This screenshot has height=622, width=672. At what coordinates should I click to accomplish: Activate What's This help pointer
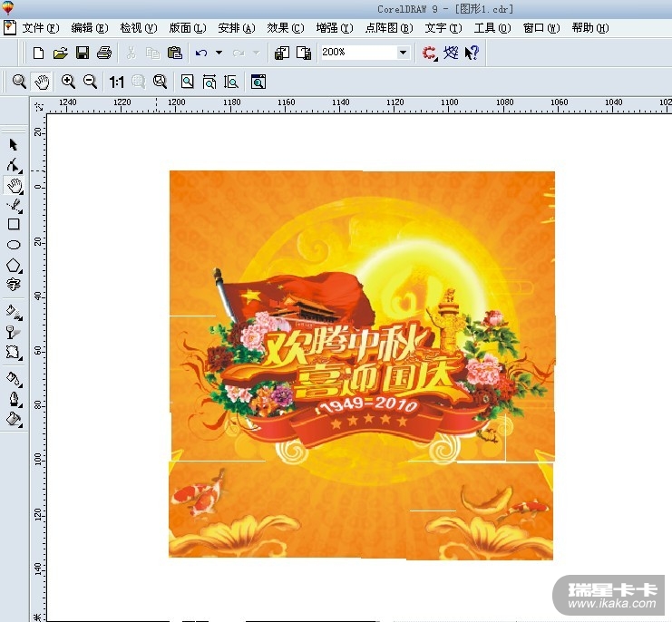(472, 53)
